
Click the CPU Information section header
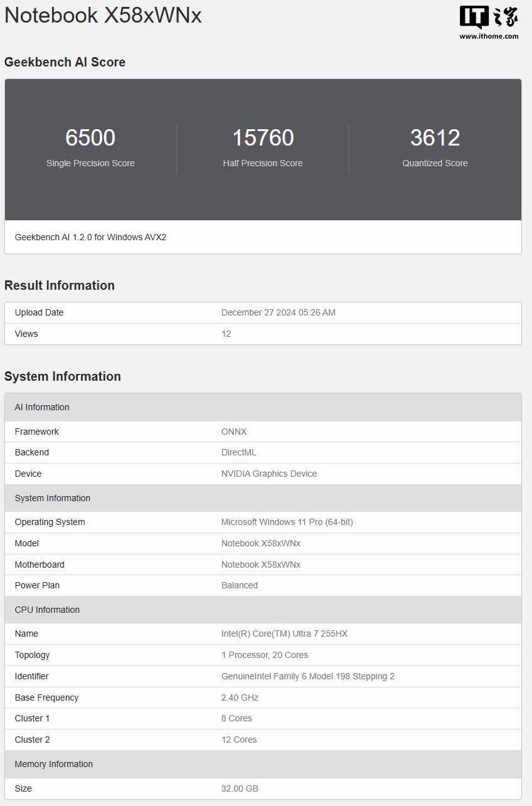[x=47, y=610]
